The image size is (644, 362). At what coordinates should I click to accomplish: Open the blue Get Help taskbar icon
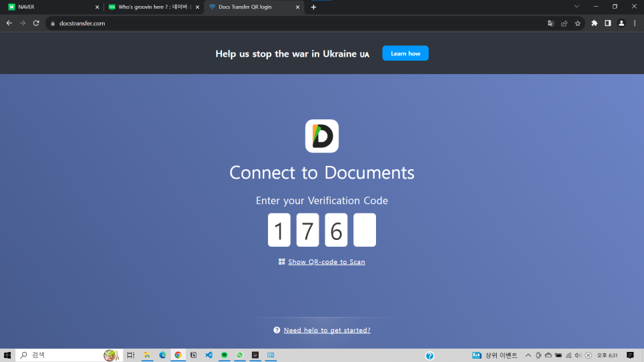click(x=429, y=356)
